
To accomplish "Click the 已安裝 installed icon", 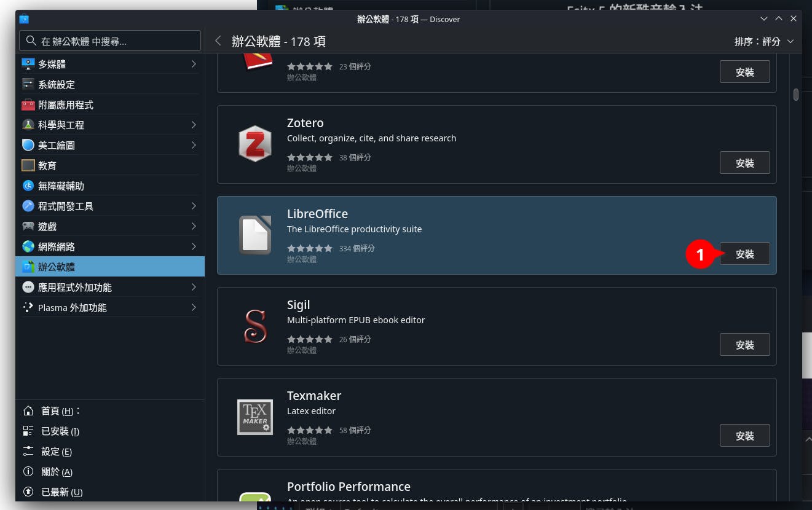I will 28,431.
